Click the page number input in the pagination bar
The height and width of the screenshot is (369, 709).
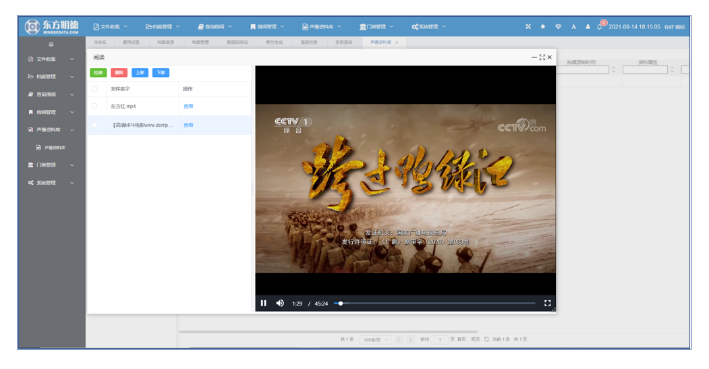(x=440, y=339)
